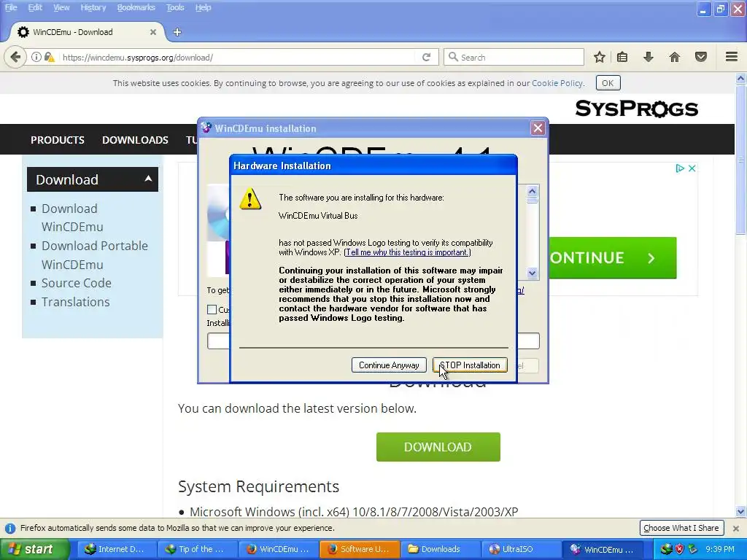Image resolution: width=747 pixels, height=560 pixels.
Task: Click the info icon on the notification bar
Action: tap(10, 528)
